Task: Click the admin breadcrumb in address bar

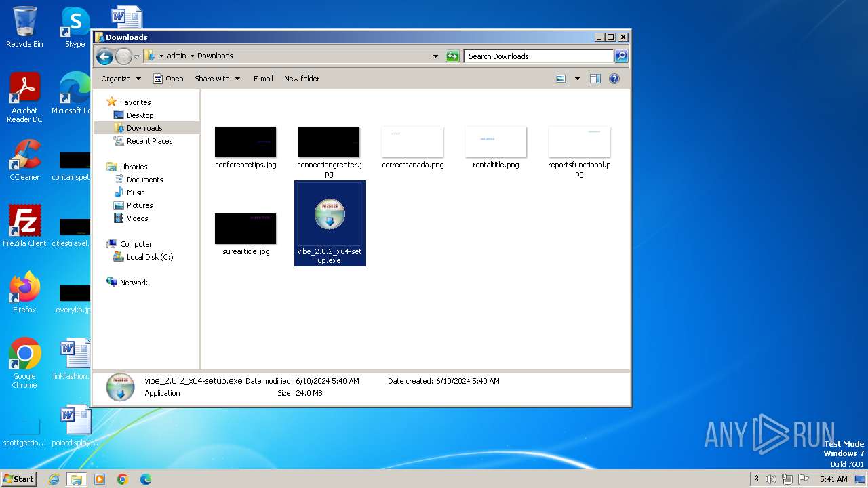Action: (x=176, y=56)
